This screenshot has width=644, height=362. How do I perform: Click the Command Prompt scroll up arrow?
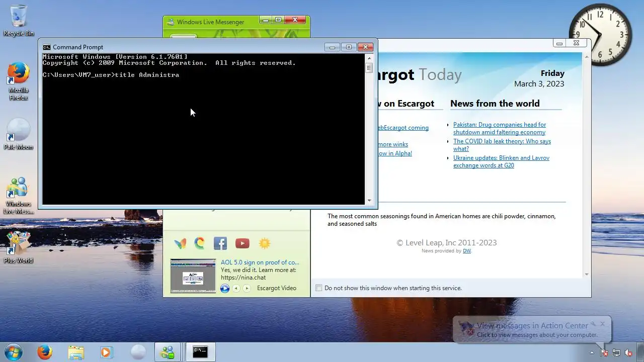(x=369, y=57)
